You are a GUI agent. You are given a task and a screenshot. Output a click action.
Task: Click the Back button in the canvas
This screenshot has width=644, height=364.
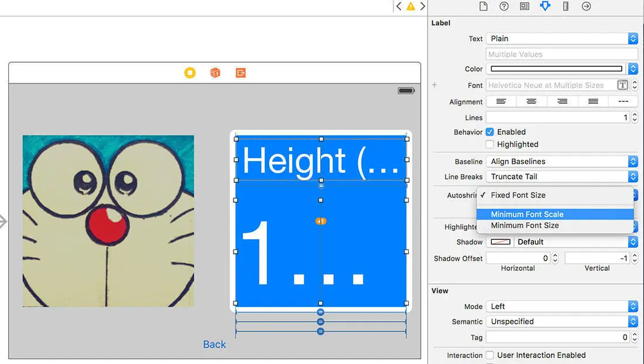(214, 344)
